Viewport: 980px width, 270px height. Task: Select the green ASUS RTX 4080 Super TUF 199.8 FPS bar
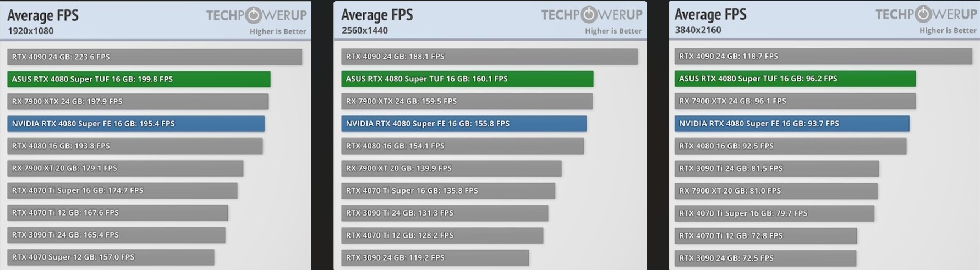pos(139,79)
